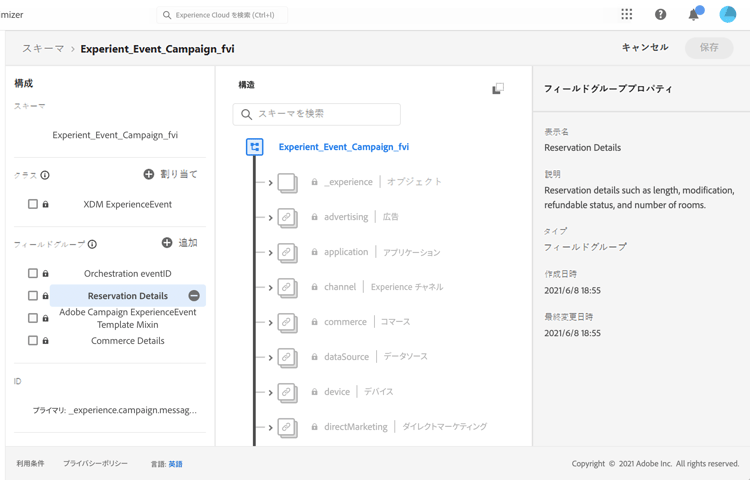750x480 pixels.
Task: Select Commerce Details field group
Action: pos(128,340)
